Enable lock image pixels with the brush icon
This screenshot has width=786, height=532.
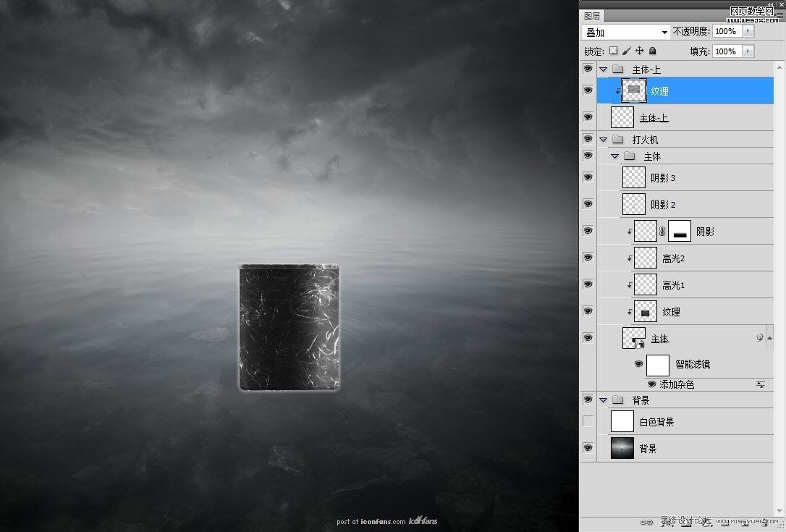tap(625, 51)
